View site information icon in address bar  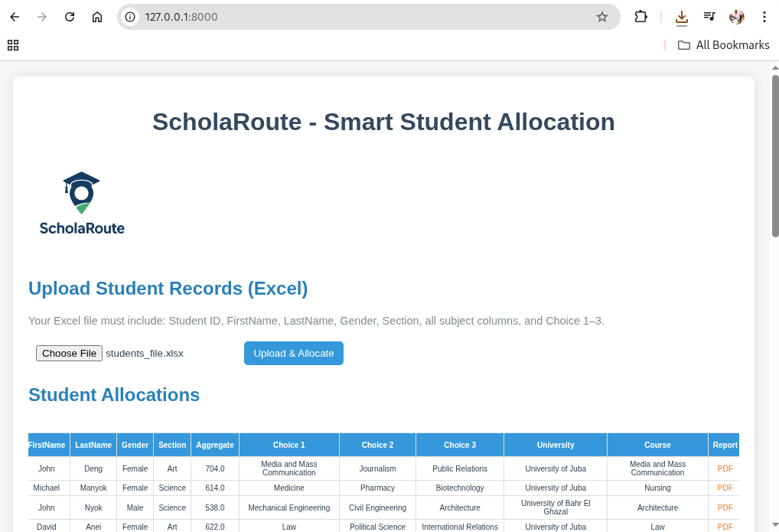130,17
